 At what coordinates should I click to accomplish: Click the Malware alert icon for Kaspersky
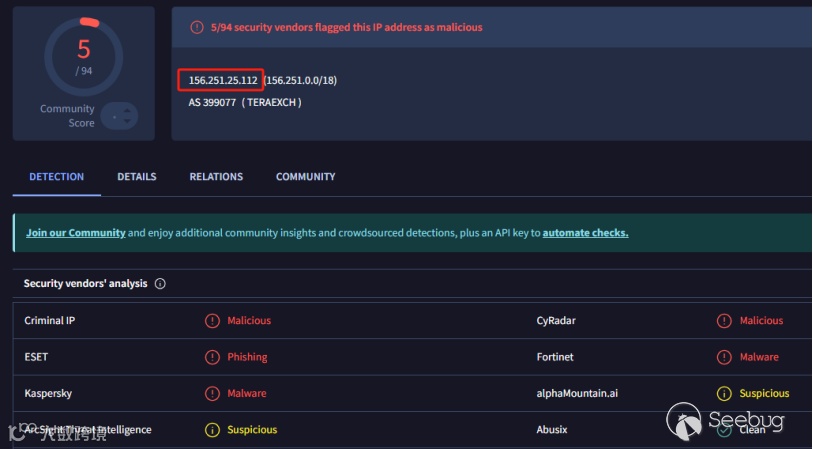212,394
